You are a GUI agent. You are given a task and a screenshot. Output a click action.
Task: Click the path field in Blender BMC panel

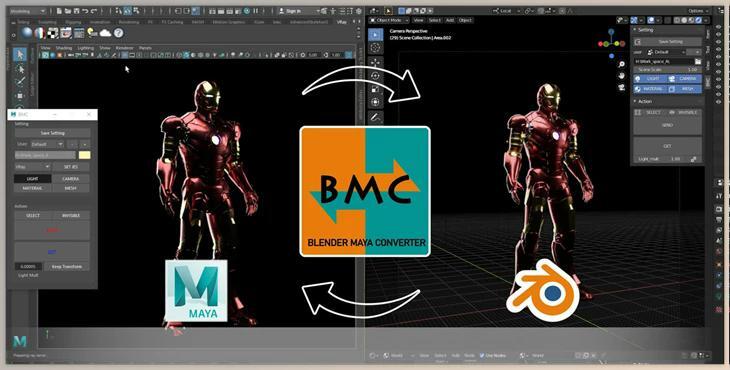point(663,61)
